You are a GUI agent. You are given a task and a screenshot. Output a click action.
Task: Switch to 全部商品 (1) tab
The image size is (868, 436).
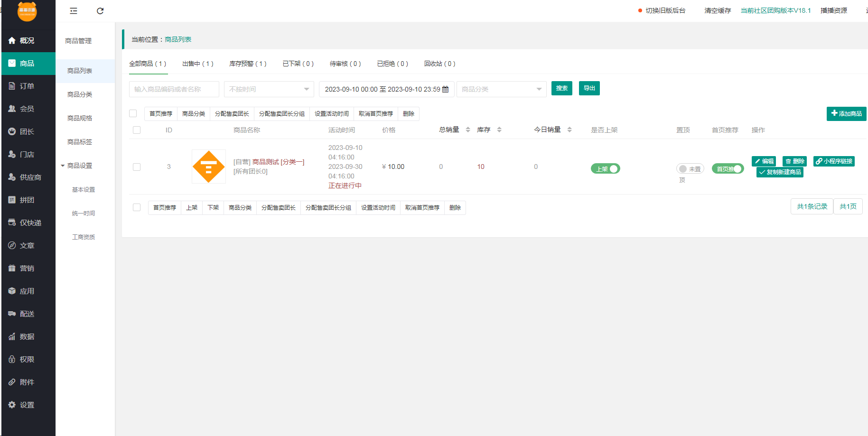click(148, 64)
